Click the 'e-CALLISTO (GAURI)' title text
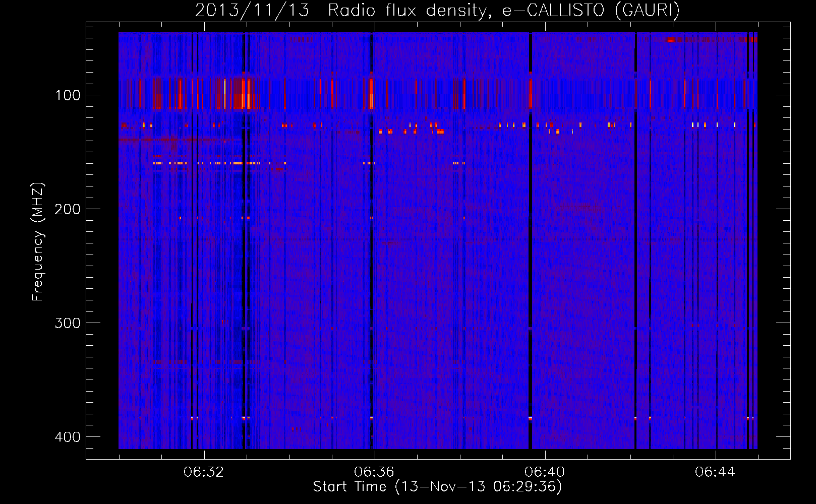The width and height of the screenshot is (816, 504). (x=591, y=11)
